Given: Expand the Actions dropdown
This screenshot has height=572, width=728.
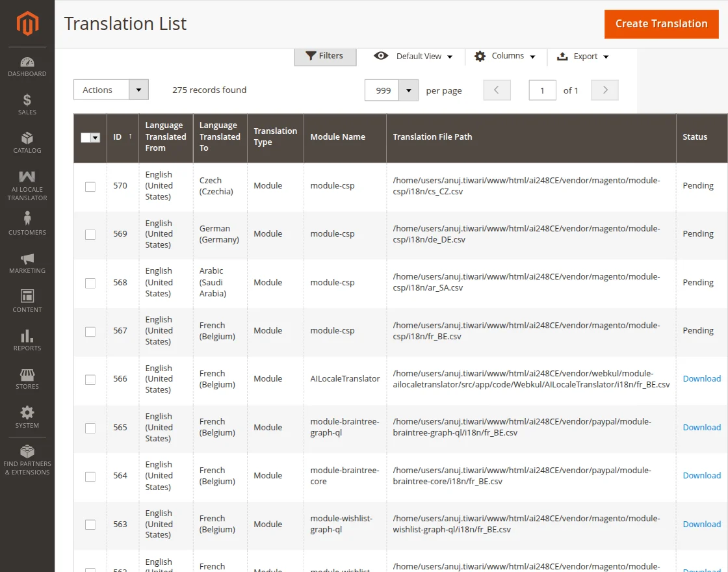Looking at the screenshot, I should (x=111, y=90).
